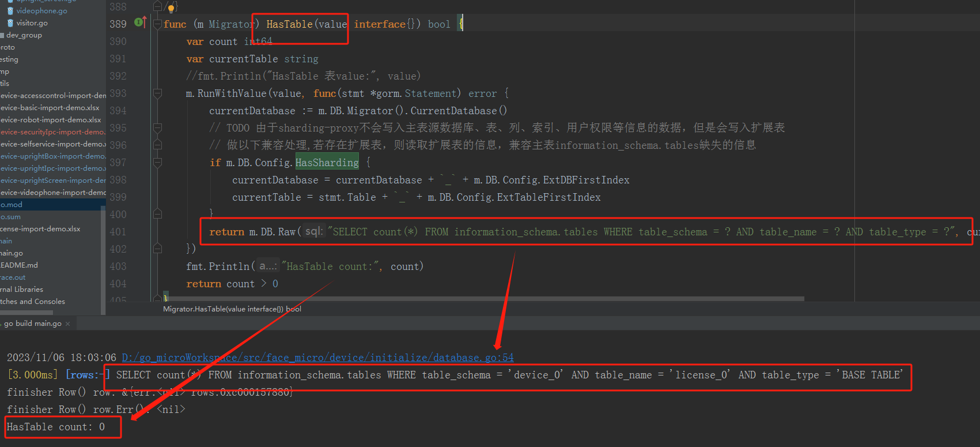Select the selfservice-import-demo file
Viewport: 980px width, 447px height.
(52, 144)
